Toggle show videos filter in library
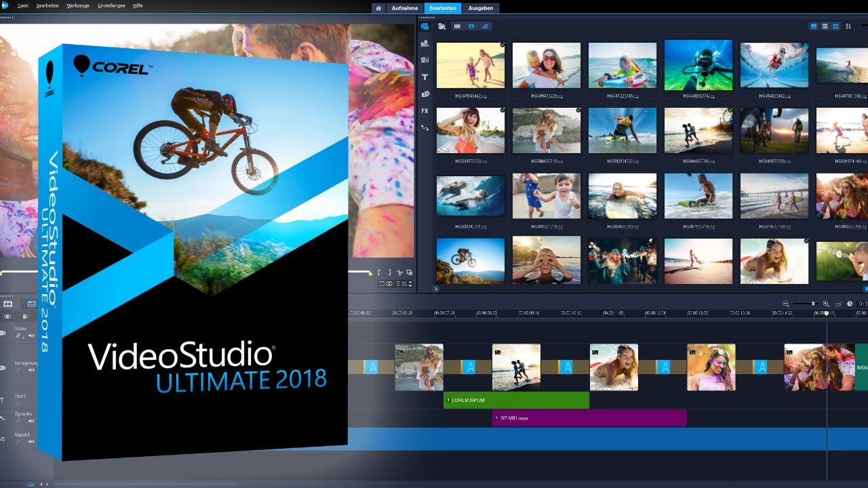Screen dimensions: 868x488 (x=457, y=26)
